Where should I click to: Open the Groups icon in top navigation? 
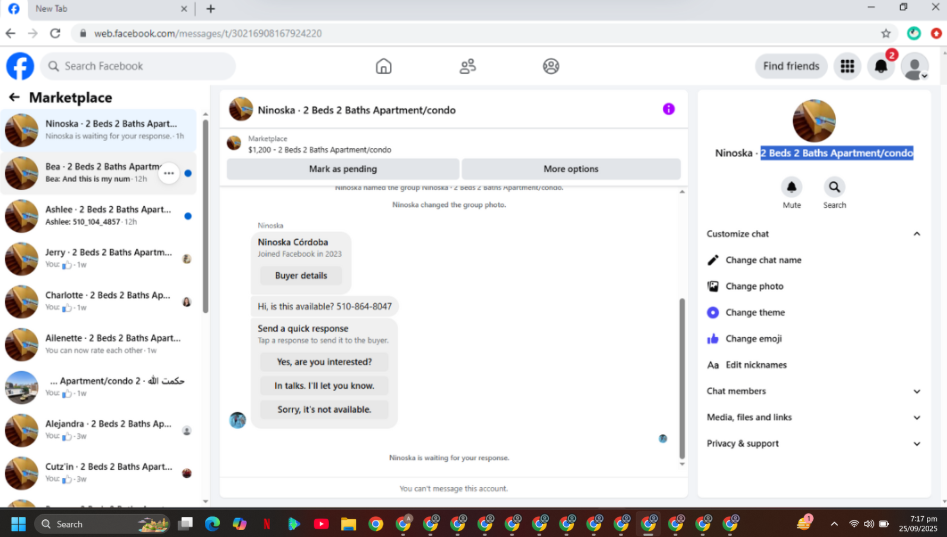551,66
